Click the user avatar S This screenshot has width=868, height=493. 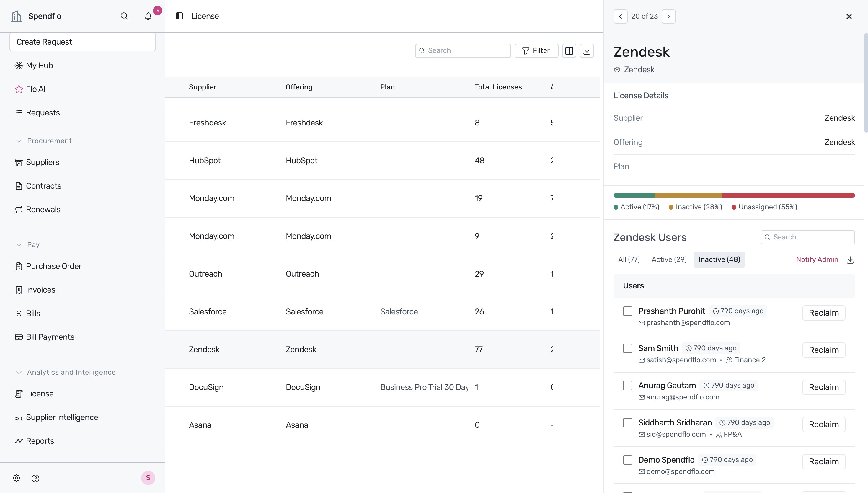pos(148,478)
